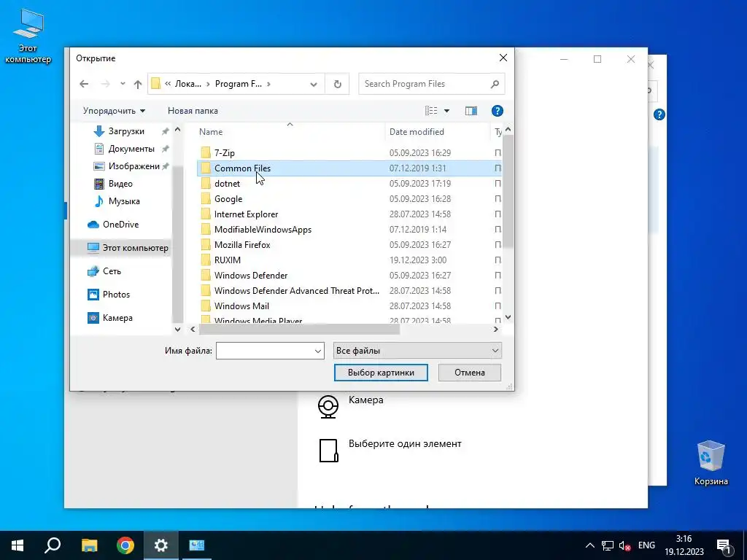Click in Search Program Files field
Screen dimensions: 747x560
[424, 84]
